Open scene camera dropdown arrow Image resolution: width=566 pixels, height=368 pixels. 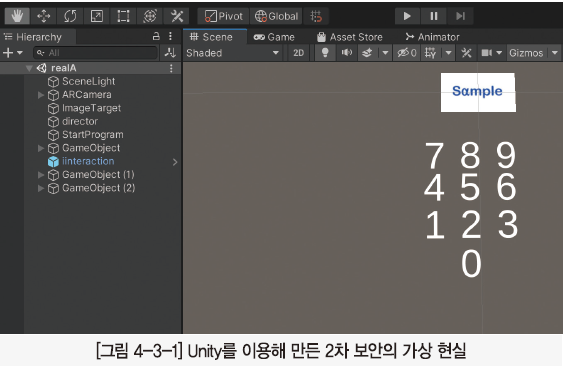tap(499, 53)
